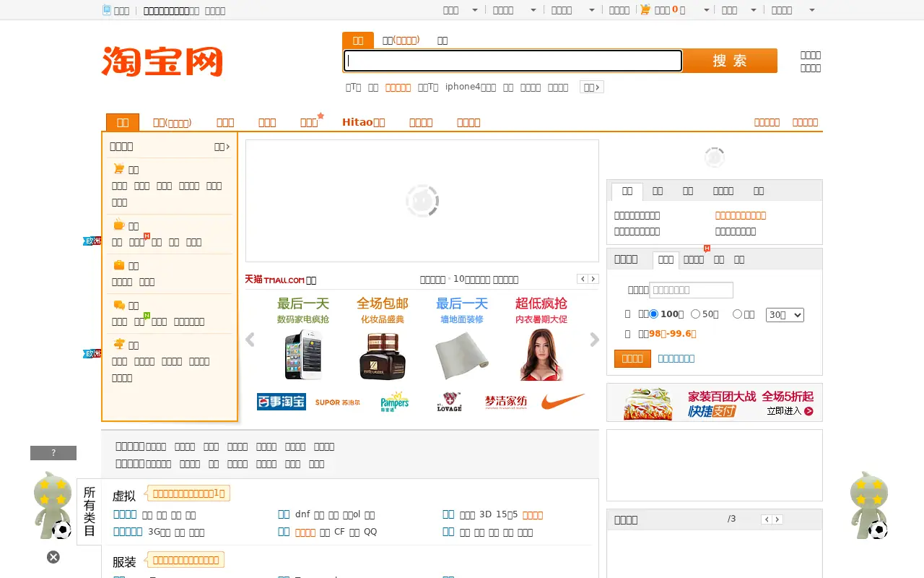Viewport: 924px width, 578px height.
Task: Click the Taobao logo
Action: pyautogui.click(x=162, y=61)
